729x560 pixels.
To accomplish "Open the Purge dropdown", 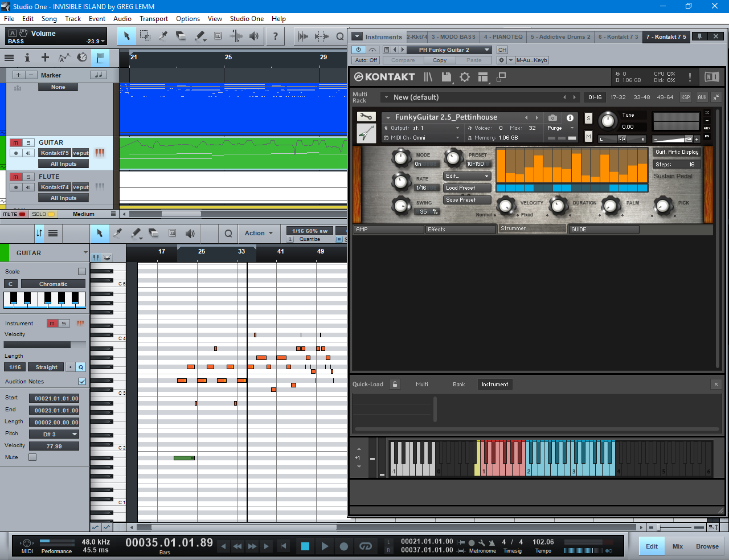I will 560,128.
